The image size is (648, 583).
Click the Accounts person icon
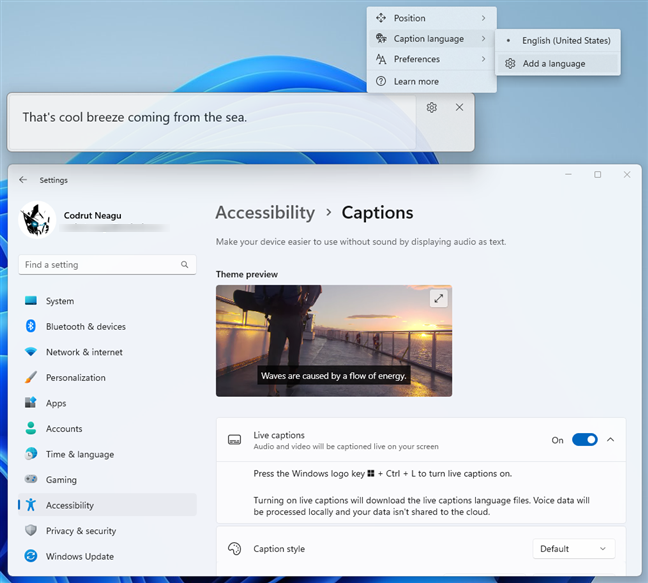click(31, 428)
